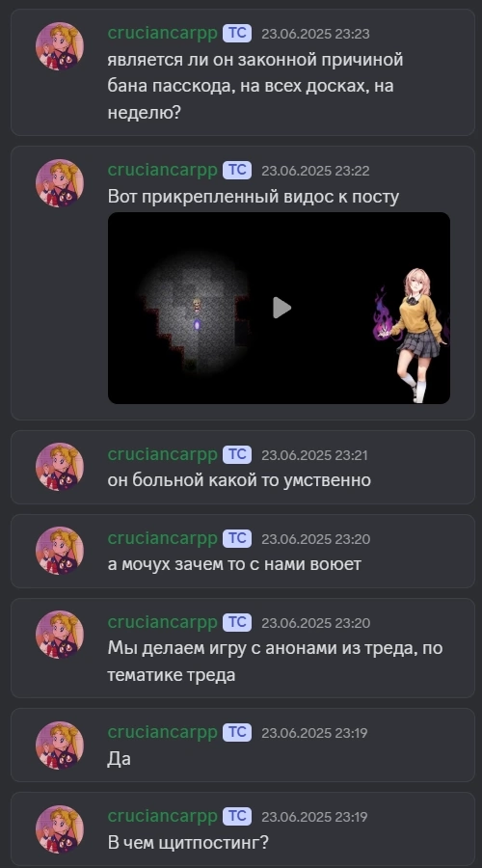Click the dark cave scene in video
This screenshot has width=482, height=868.
click(x=193, y=312)
